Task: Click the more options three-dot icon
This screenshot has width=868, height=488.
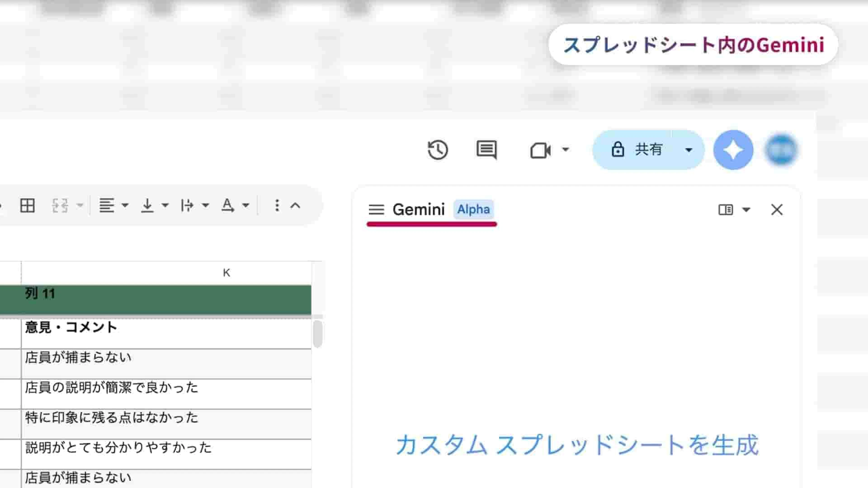Action: point(277,205)
